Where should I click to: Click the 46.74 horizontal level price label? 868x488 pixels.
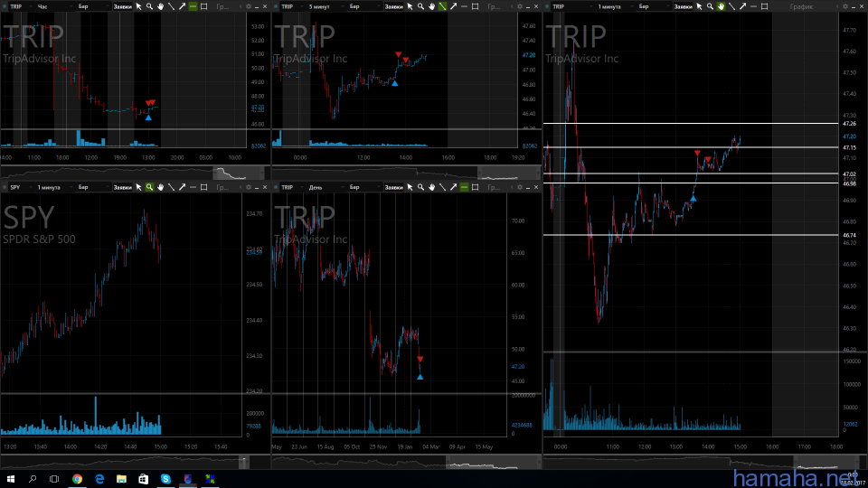pyautogui.click(x=849, y=235)
